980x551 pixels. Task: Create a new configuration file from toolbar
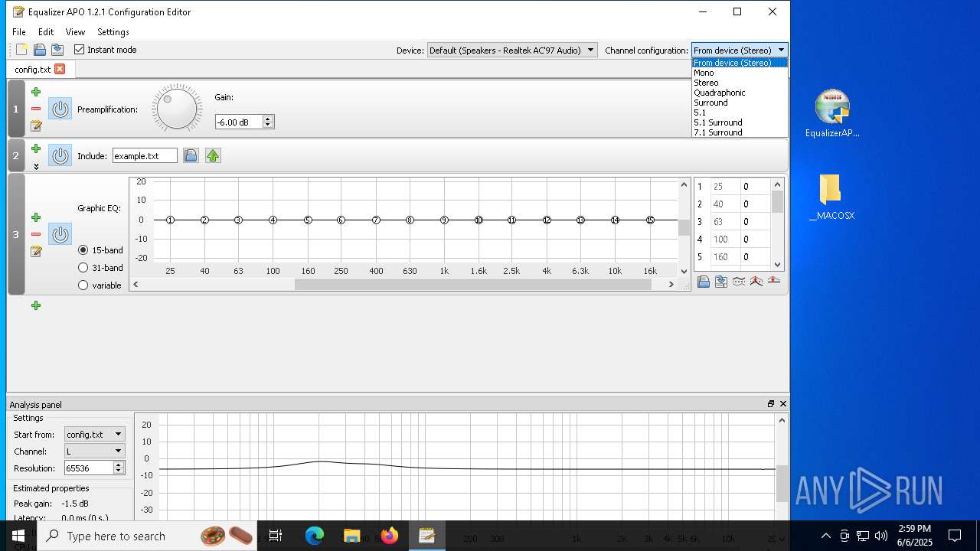(x=21, y=50)
